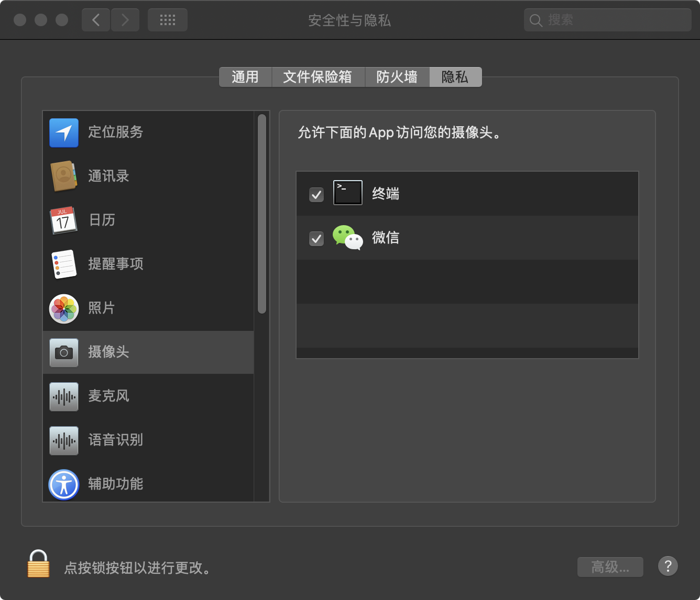Disable camera access for 微信
Screen dimensions: 700x600
[x=316, y=238]
